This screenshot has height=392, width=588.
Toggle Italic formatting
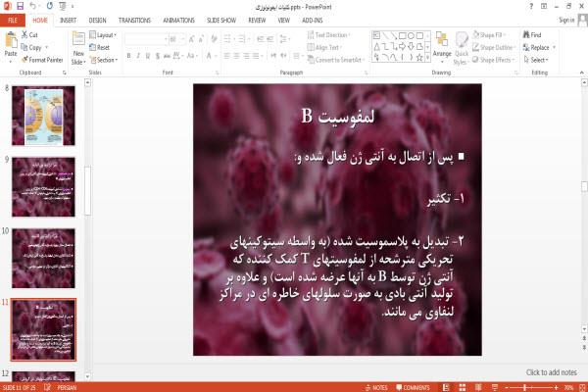click(138, 56)
